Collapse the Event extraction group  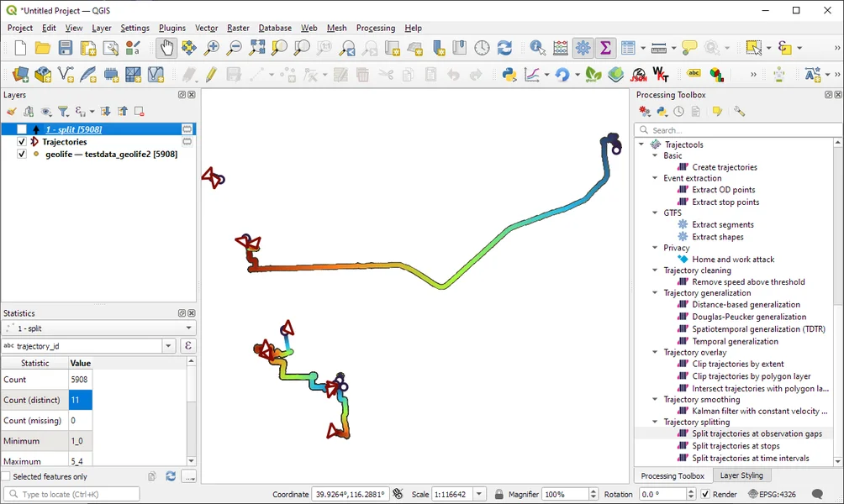point(655,178)
